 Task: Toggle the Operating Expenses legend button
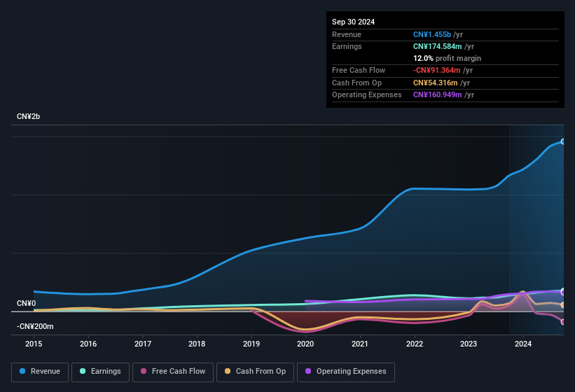346,372
